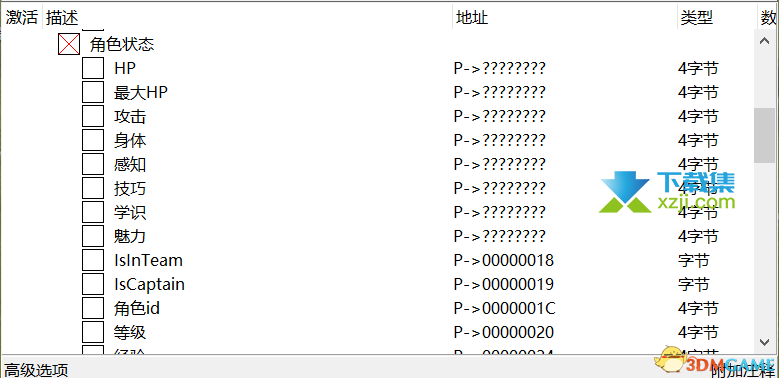This screenshot has height=378, width=779.
Task: Select the 角色id tree entry
Action: [137, 308]
